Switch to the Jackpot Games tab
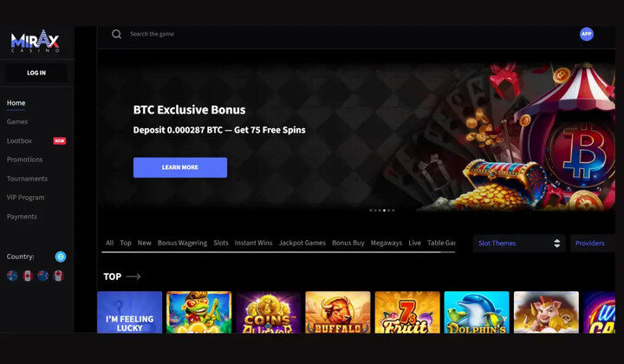624x364 pixels. pyautogui.click(x=302, y=243)
